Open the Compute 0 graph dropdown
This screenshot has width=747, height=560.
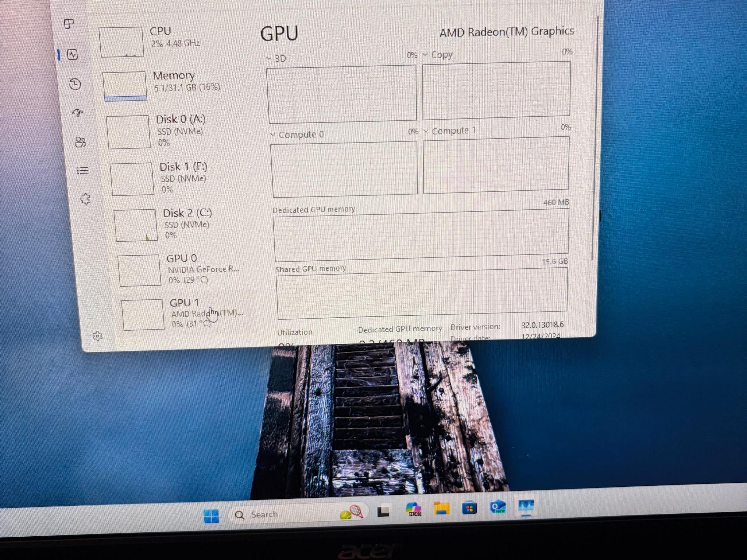(x=272, y=135)
